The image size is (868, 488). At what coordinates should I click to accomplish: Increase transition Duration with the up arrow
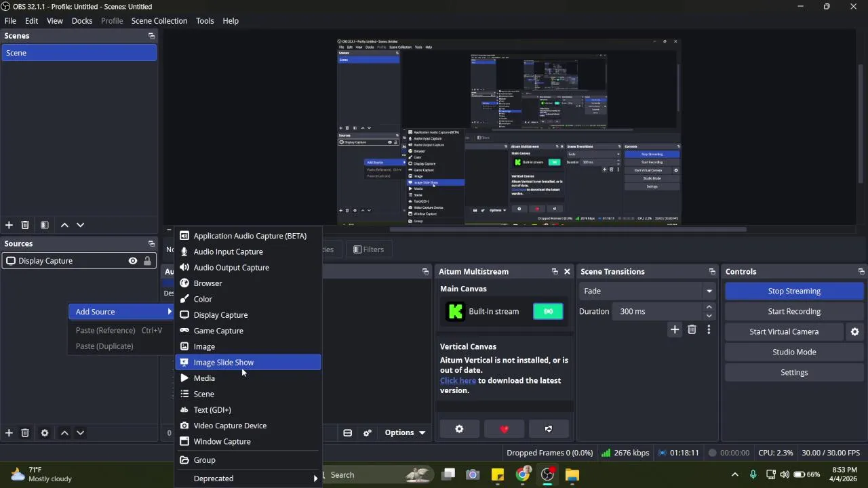(x=709, y=307)
